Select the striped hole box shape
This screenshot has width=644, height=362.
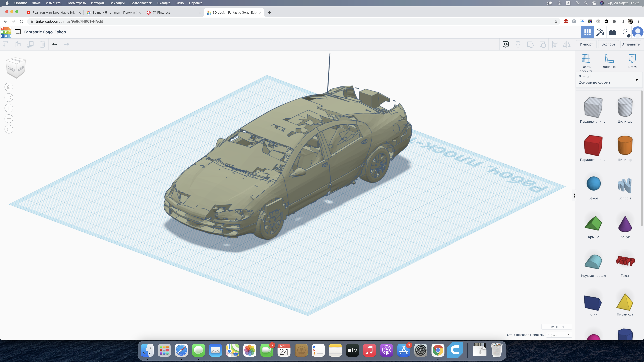(x=593, y=107)
